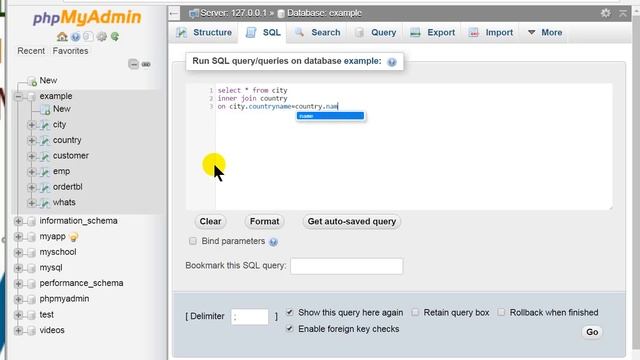
Task: Click the city table icon
Action: (x=45, y=125)
